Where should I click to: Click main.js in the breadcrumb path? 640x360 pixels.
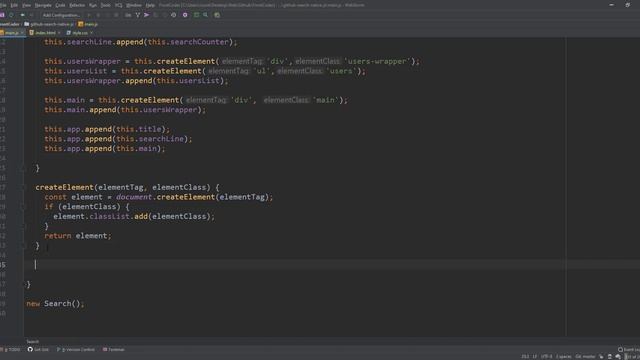(x=88, y=24)
